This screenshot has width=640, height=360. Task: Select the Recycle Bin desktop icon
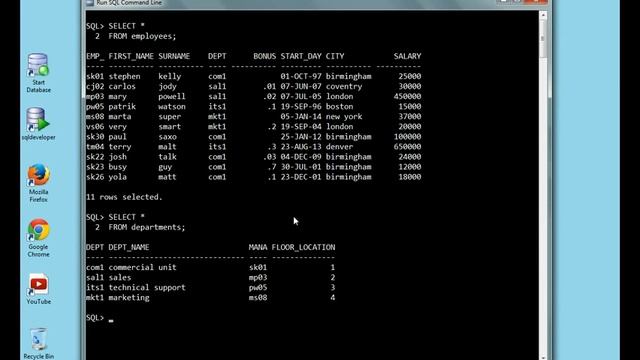click(x=38, y=343)
